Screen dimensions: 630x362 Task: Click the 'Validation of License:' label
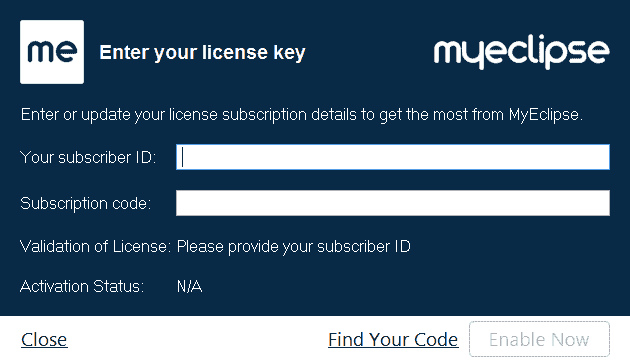pos(96,246)
